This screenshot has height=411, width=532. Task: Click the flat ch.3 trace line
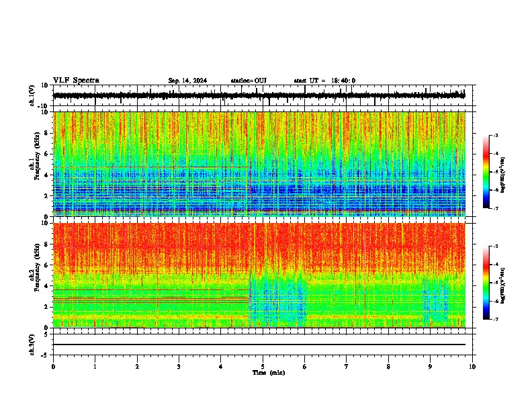(x=259, y=345)
